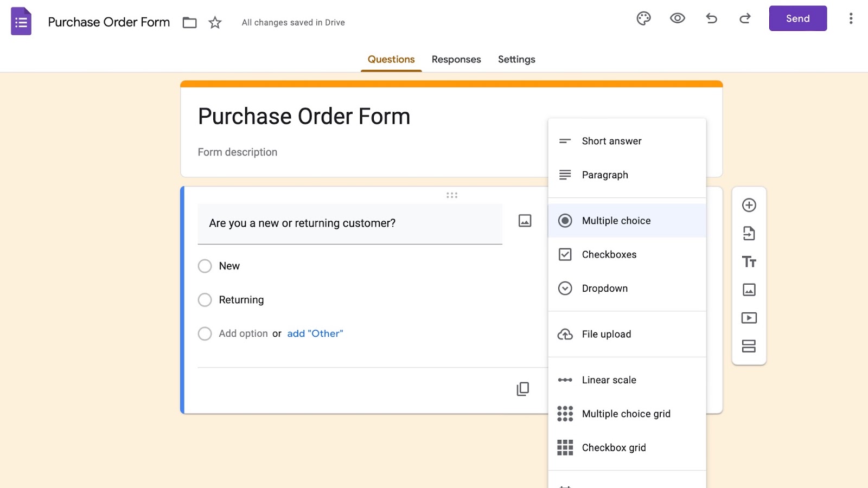This screenshot has height=488, width=868.
Task: Click the import questions icon
Action: coord(749,233)
